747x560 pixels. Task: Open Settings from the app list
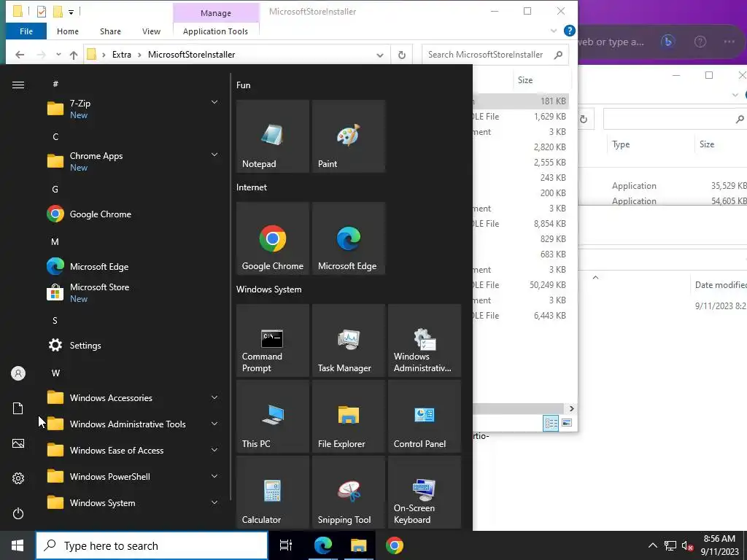point(133,345)
